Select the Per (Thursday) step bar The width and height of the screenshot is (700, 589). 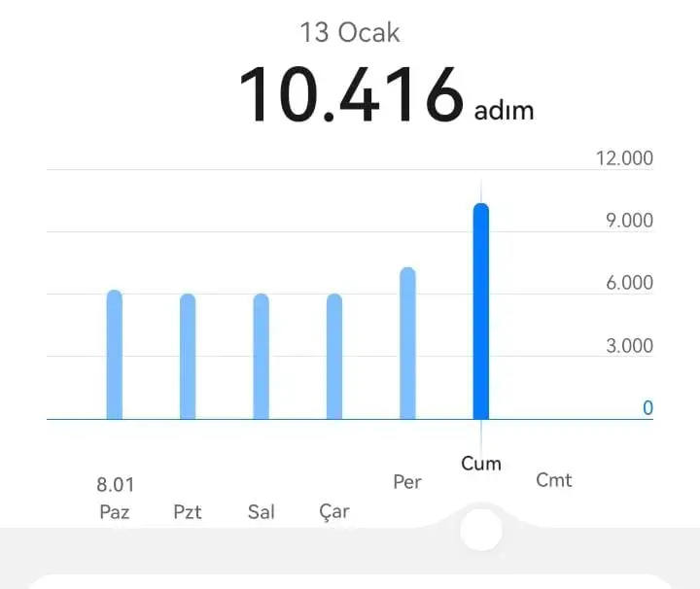click(407, 344)
